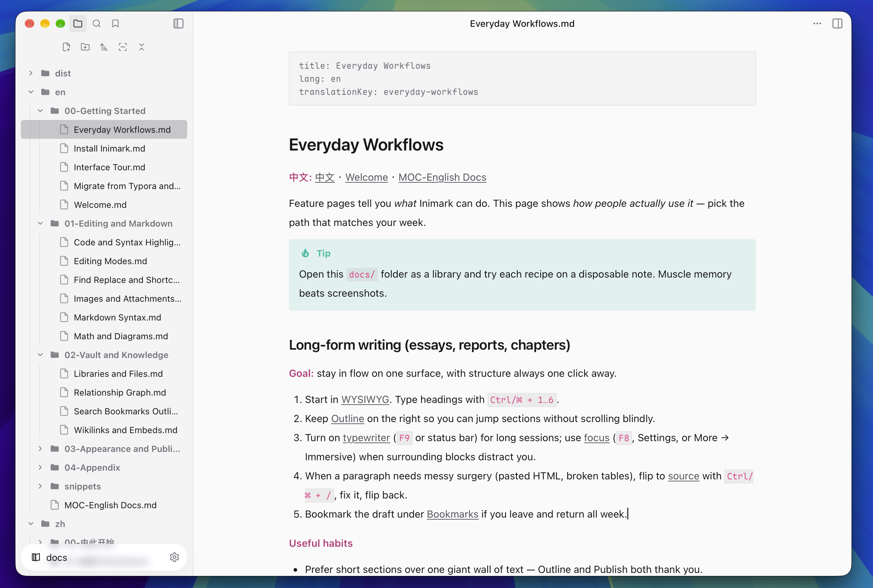Open MOC-English Docs.md in file tree
Image resolution: width=873 pixels, height=588 pixels.
(104, 505)
